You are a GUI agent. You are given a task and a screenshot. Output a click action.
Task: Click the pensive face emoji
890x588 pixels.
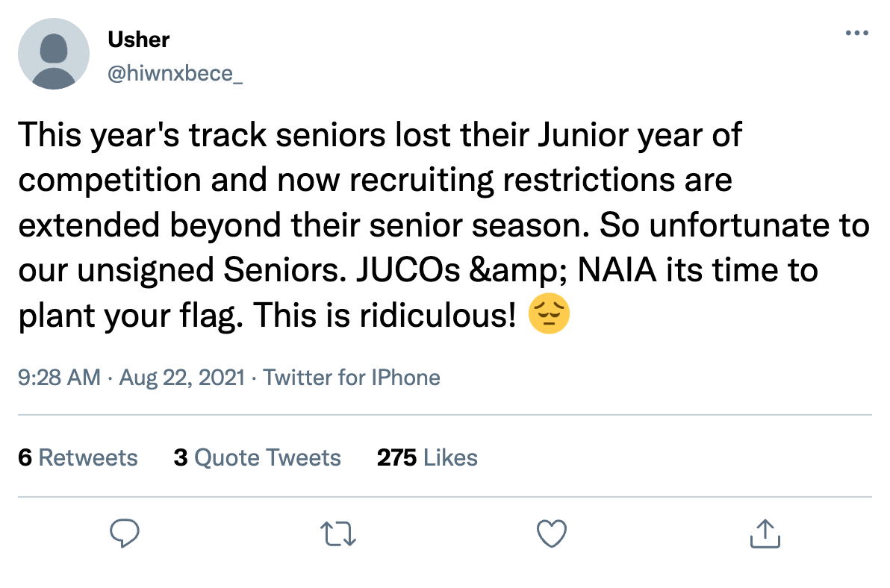pos(549,316)
